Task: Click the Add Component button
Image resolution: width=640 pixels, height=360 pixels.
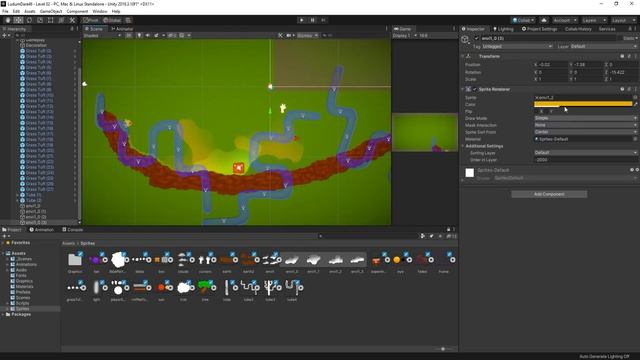Action: [549, 194]
